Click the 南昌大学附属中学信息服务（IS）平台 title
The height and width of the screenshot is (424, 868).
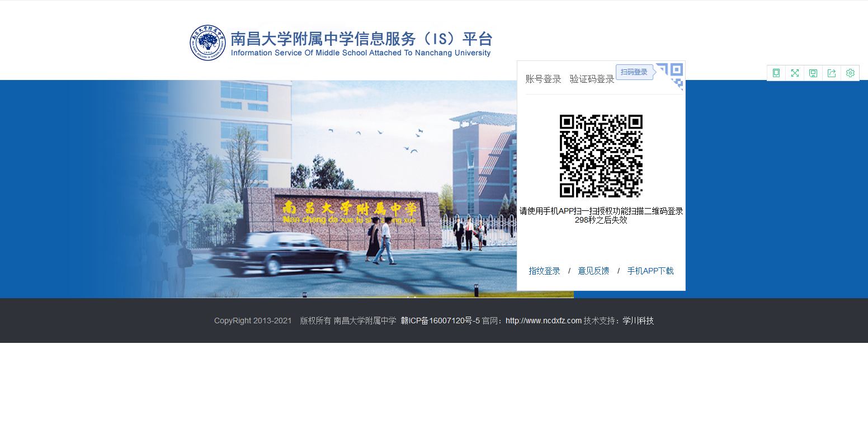pos(361,39)
